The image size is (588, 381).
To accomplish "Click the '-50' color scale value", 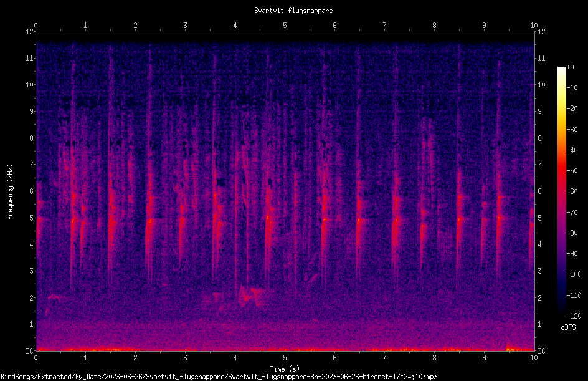I will pyautogui.click(x=572, y=170).
